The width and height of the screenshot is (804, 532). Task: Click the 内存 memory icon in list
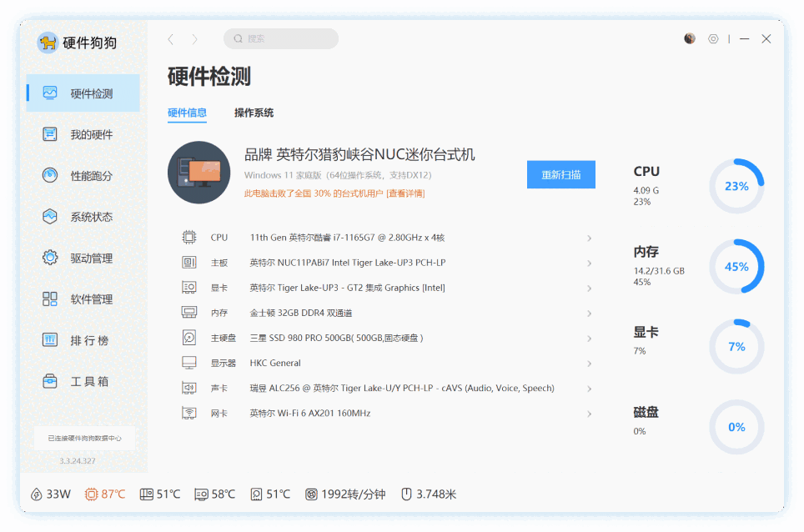pyautogui.click(x=189, y=313)
